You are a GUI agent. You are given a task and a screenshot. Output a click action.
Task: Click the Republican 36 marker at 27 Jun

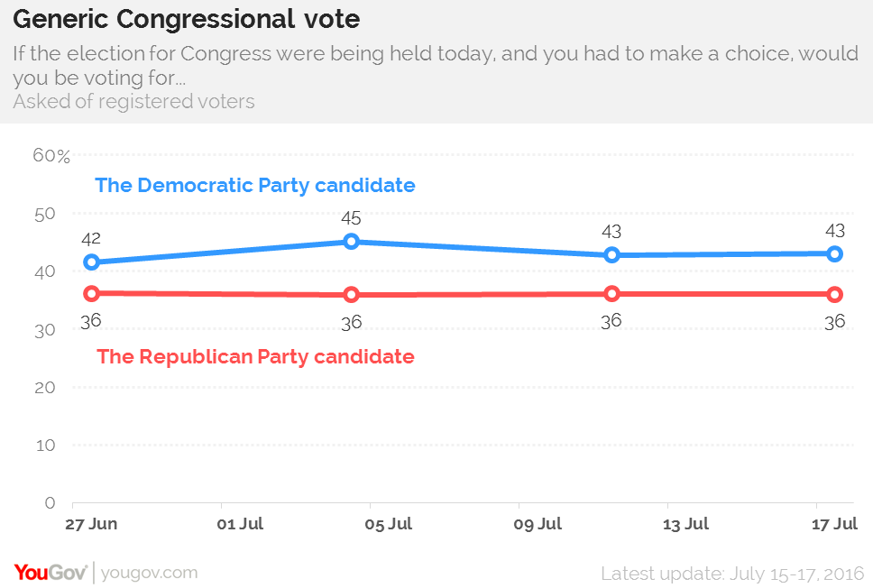coord(91,293)
